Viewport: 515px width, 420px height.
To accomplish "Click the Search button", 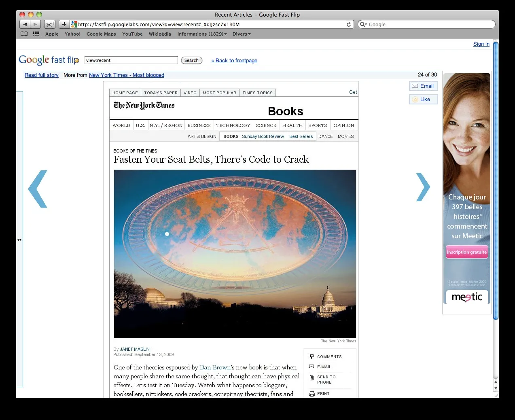I will pos(191,60).
